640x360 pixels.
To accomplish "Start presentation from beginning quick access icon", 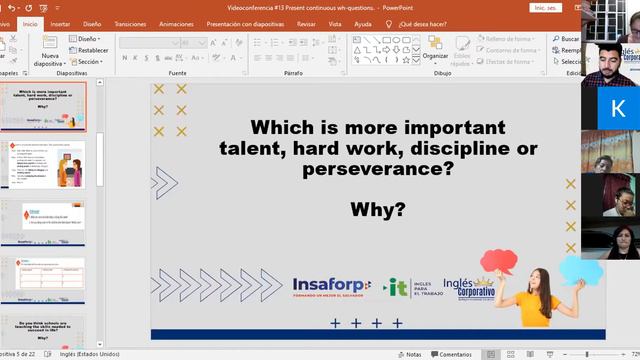I will 43,8.
